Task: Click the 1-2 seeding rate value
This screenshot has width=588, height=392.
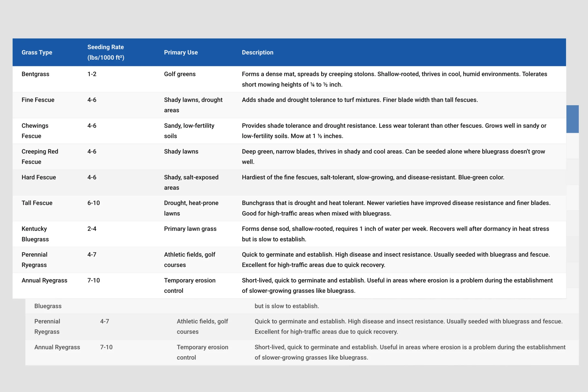Action: tap(92, 74)
